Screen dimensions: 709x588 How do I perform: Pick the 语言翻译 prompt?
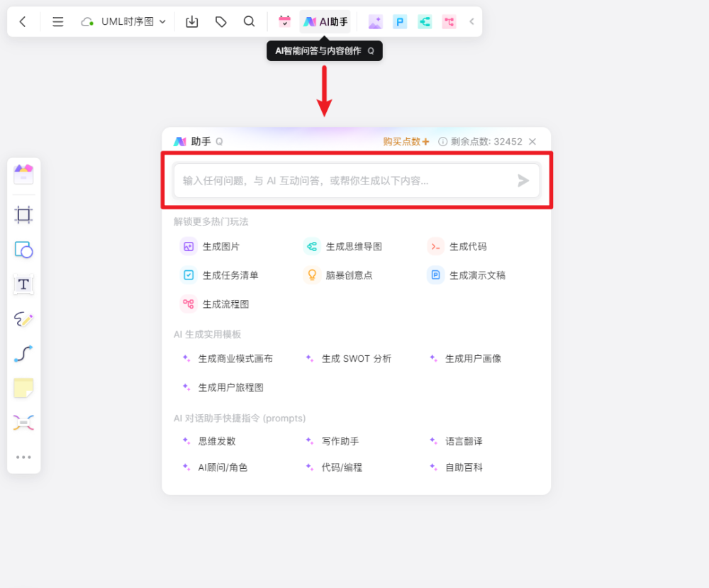(x=456, y=441)
